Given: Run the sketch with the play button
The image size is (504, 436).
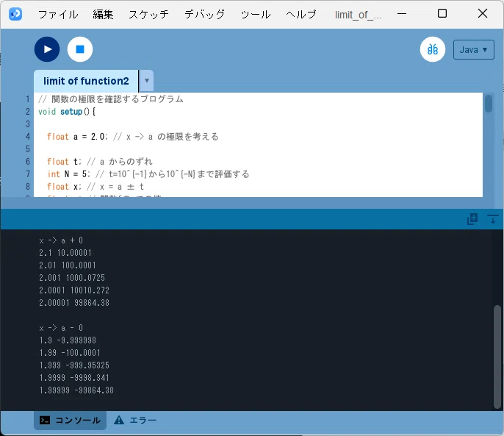Looking at the screenshot, I should pyautogui.click(x=47, y=49).
